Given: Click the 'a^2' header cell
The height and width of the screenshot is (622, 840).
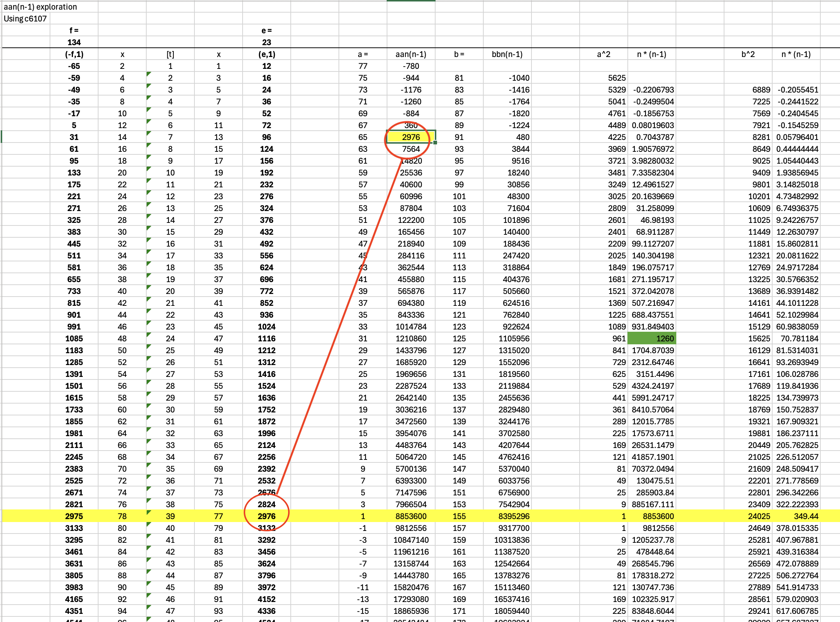Looking at the screenshot, I should [604, 54].
